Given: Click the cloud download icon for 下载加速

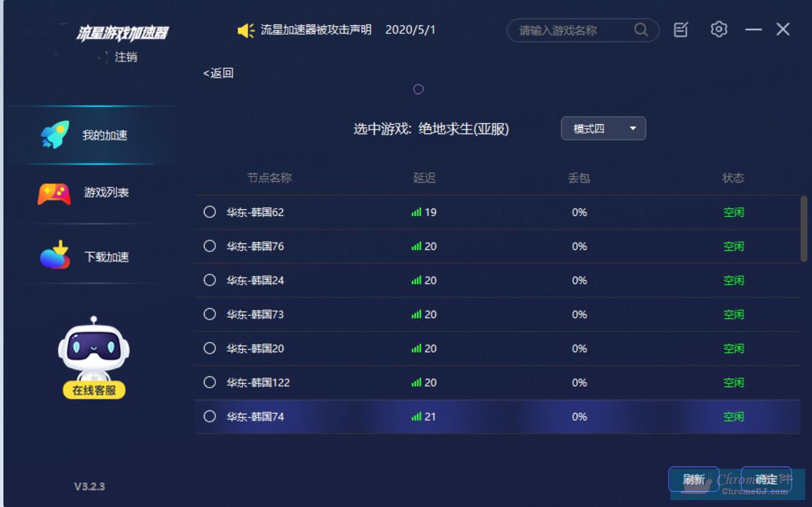Looking at the screenshot, I should point(55,255).
